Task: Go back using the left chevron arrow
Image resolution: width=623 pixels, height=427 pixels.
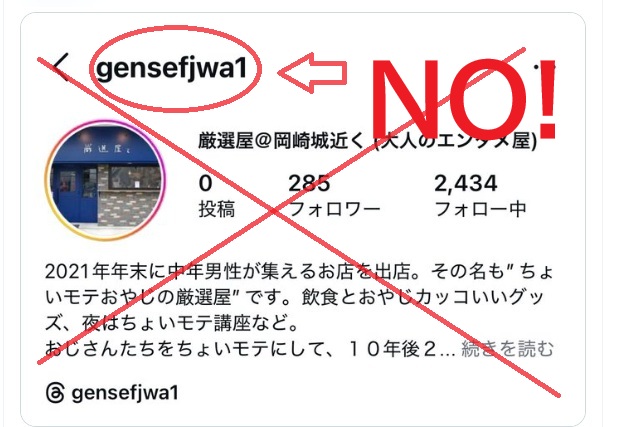Action: coord(62,66)
